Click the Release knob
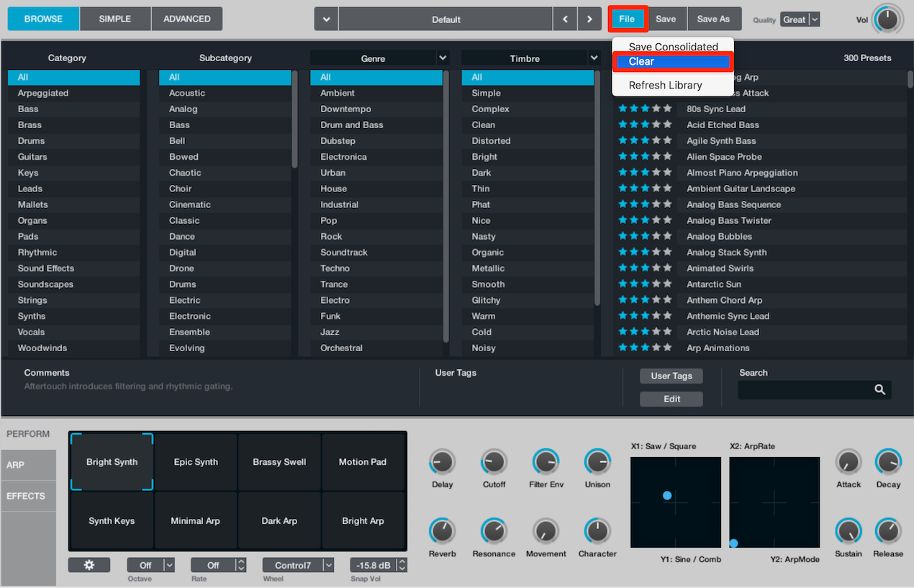Image resolution: width=914 pixels, height=588 pixels. coord(888,531)
